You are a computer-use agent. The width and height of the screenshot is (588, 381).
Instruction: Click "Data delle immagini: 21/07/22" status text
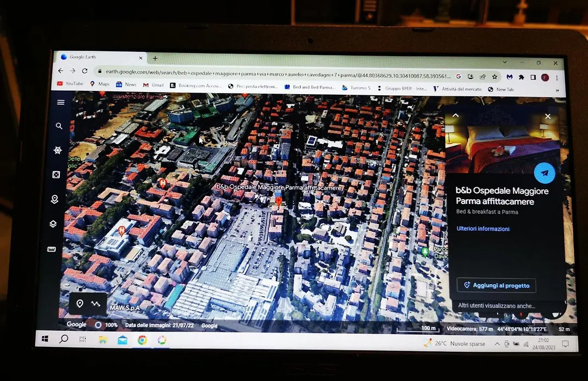(160, 325)
